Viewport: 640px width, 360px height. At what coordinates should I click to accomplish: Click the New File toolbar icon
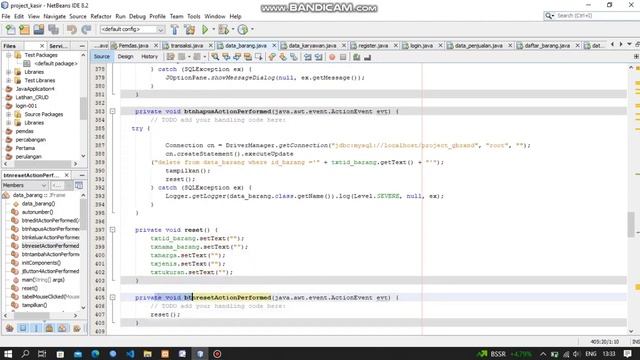click(x=10, y=29)
